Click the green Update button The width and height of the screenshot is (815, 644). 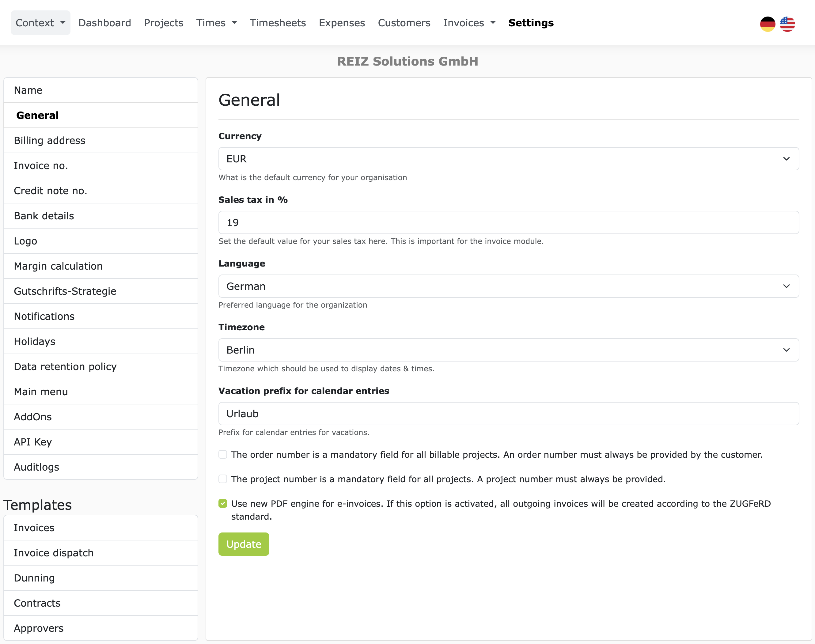(244, 544)
